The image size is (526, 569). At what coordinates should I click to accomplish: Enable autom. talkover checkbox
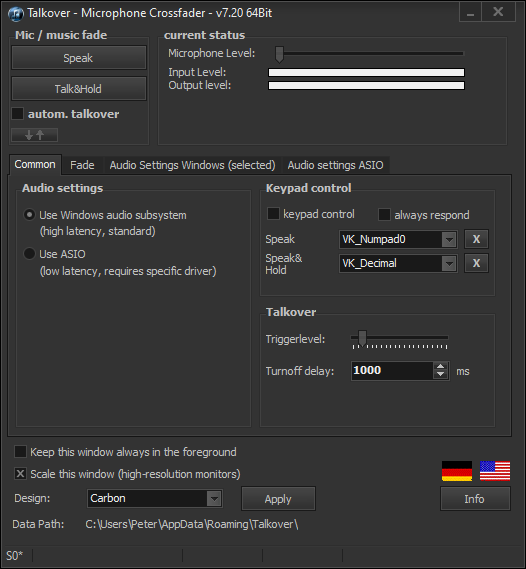pos(17,114)
